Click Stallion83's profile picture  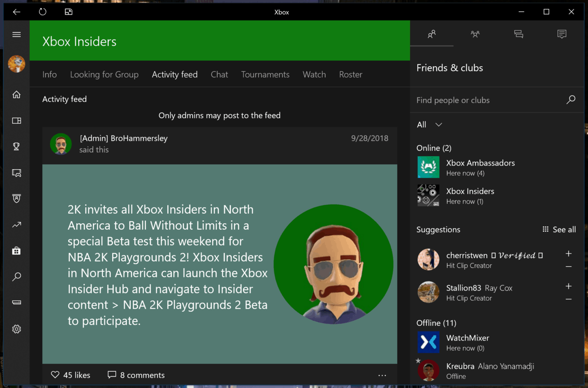tap(428, 292)
